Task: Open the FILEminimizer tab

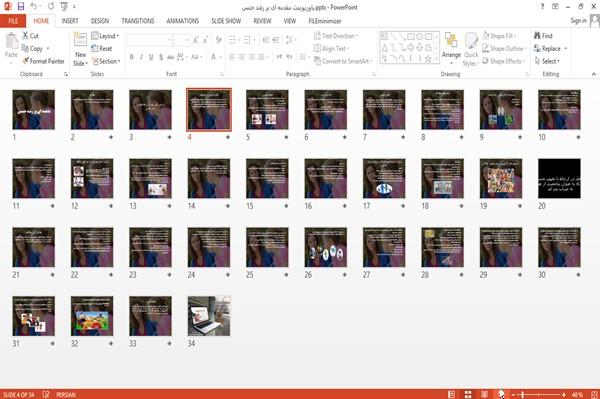Action: pyautogui.click(x=325, y=21)
